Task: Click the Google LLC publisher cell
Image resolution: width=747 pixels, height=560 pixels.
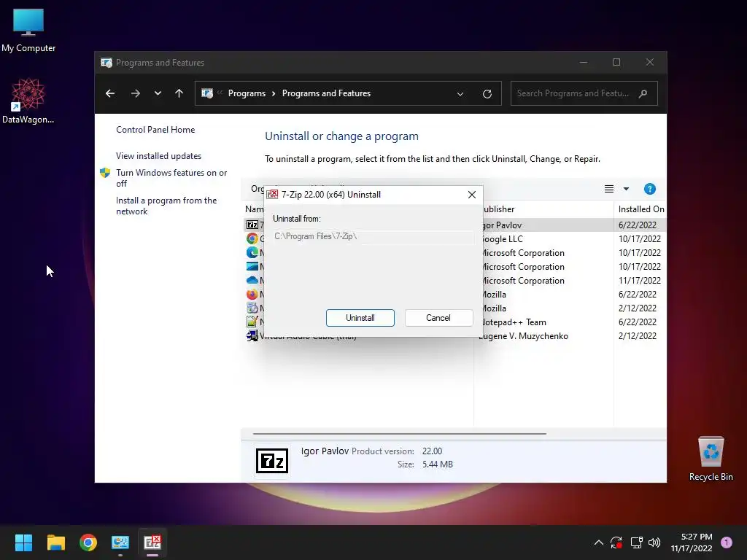Action: (x=502, y=239)
